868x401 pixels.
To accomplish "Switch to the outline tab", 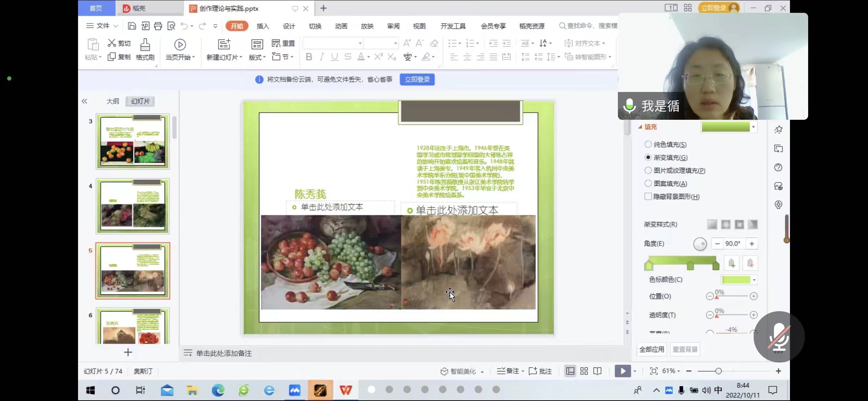I will coord(113,101).
